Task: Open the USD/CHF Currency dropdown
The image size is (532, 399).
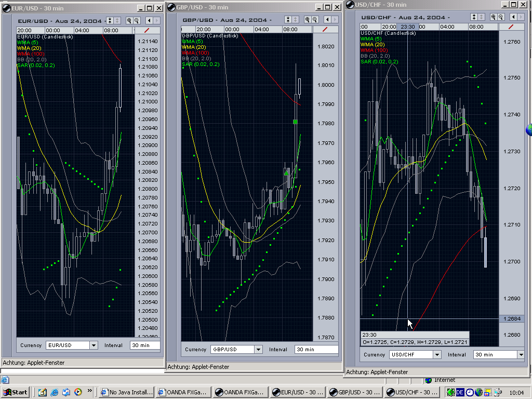Action: tap(437, 354)
